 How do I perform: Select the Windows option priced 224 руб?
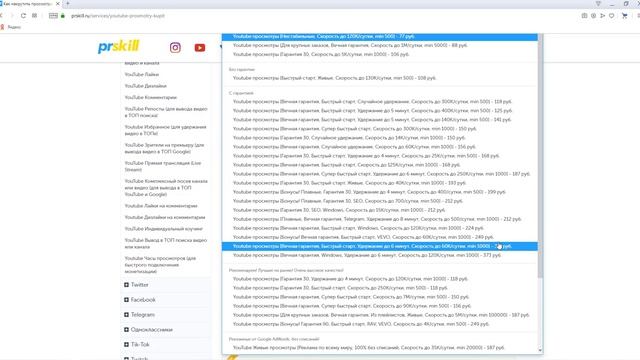coord(380,228)
